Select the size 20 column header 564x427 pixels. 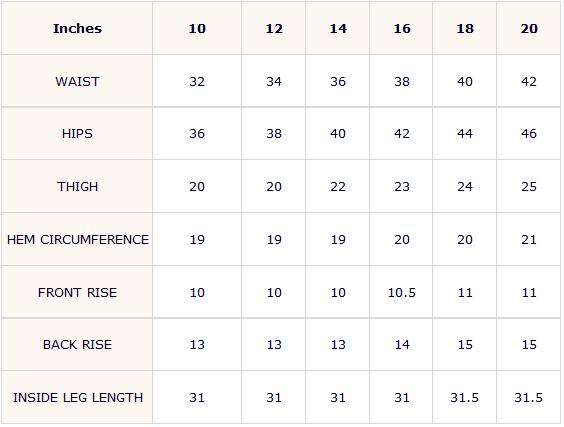[529, 28]
